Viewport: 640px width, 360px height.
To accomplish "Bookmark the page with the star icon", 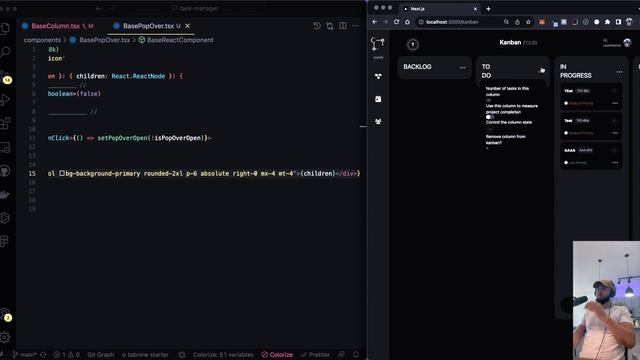I will (x=528, y=22).
